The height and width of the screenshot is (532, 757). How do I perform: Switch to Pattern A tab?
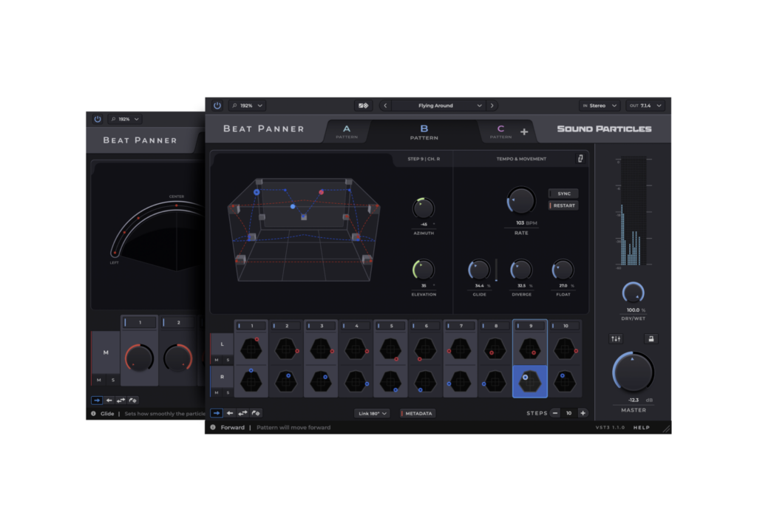[x=347, y=132]
